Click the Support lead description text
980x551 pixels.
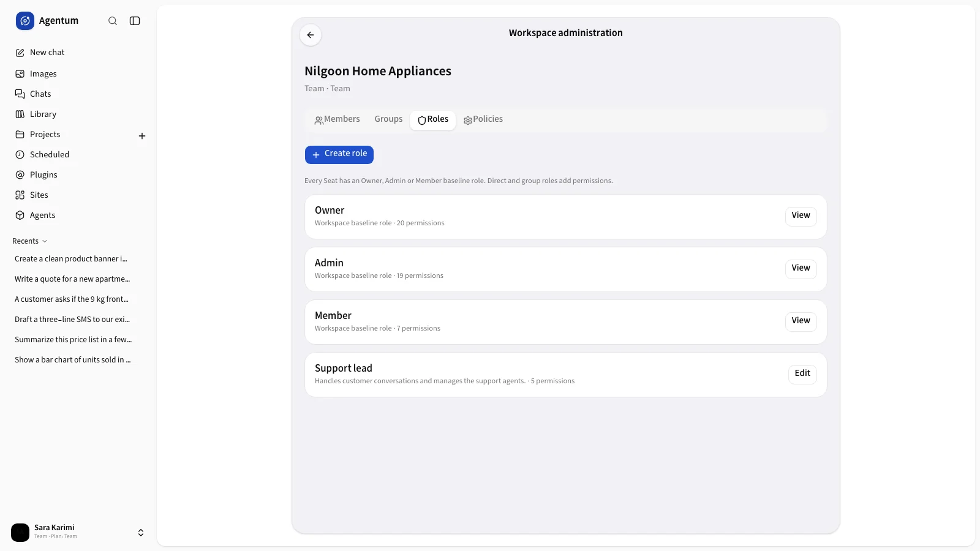tap(445, 381)
